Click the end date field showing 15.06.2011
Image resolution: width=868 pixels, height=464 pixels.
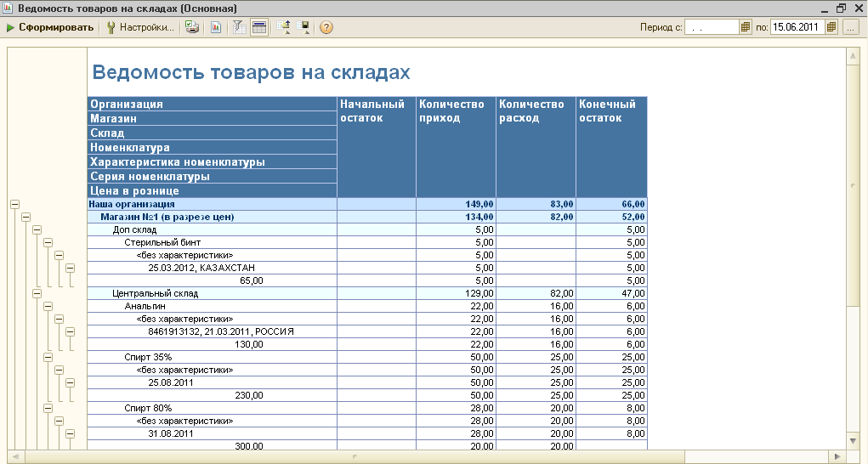point(797,26)
